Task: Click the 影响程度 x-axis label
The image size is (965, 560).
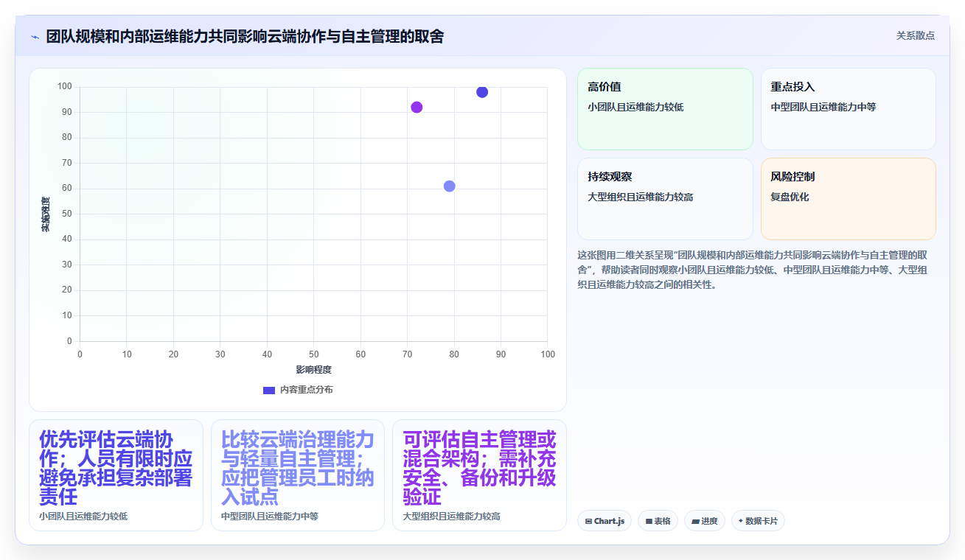Action: [x=314, y=369]
